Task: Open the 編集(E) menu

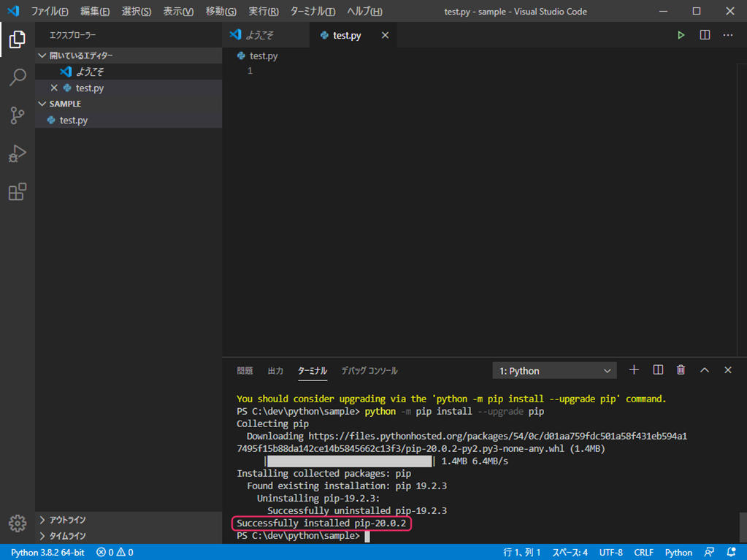Action: [95, 11]
